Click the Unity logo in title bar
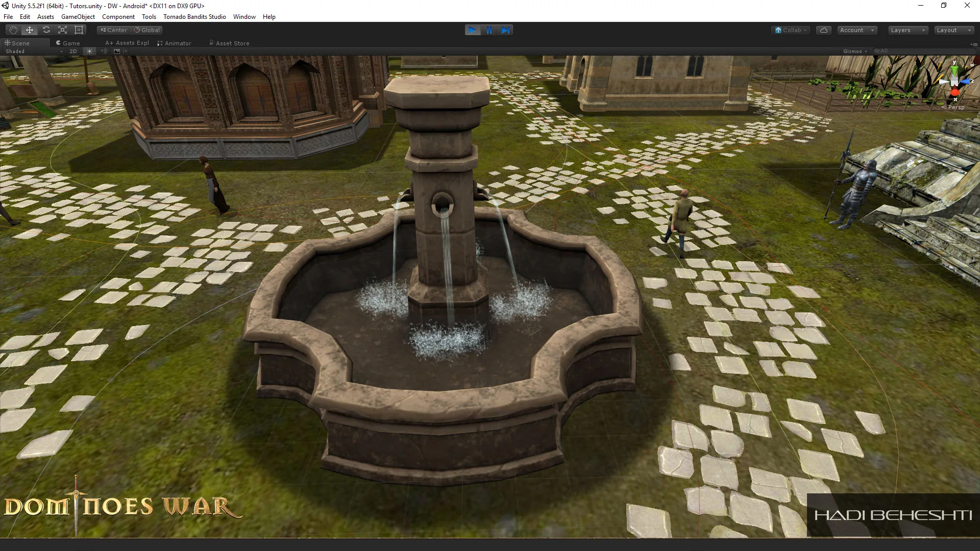 [5, 6]
